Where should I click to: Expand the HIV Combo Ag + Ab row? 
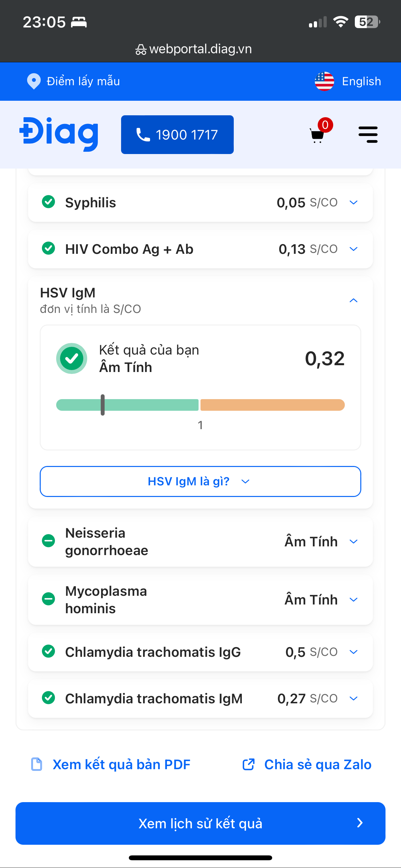click(x=354, y=249)
